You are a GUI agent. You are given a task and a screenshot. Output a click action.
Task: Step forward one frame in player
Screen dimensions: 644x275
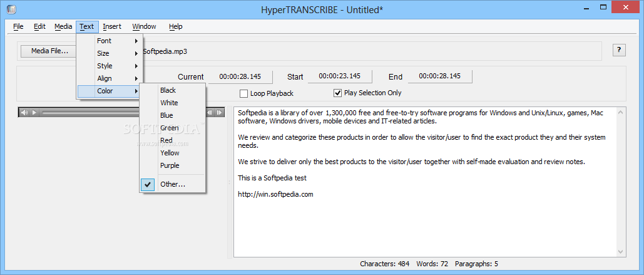[219, 113]
